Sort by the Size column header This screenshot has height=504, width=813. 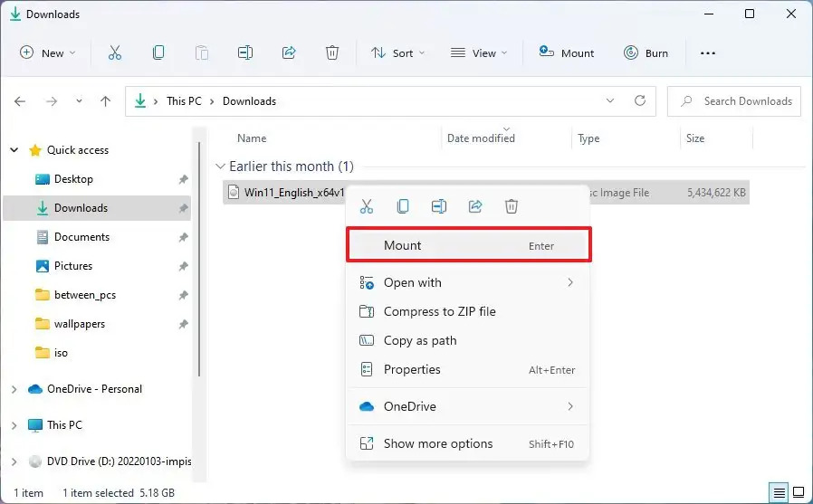pyautogui.click(x=694, y=138)
